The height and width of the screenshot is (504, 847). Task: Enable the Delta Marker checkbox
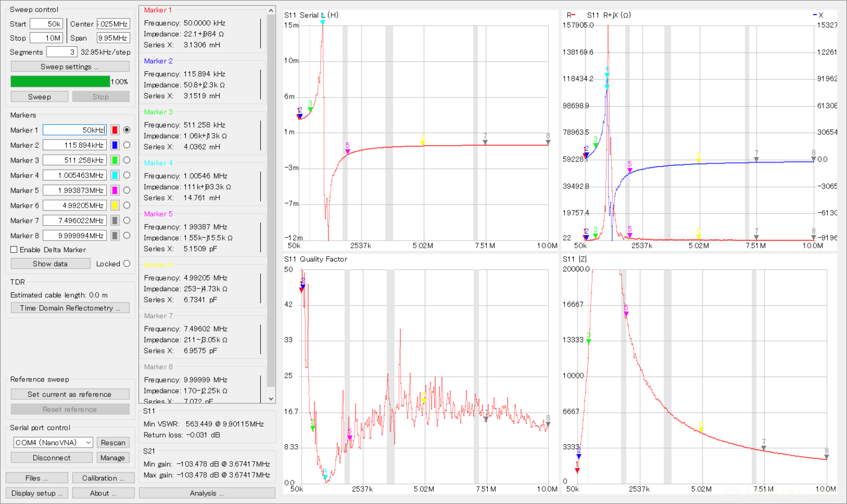tap(14, 249)
